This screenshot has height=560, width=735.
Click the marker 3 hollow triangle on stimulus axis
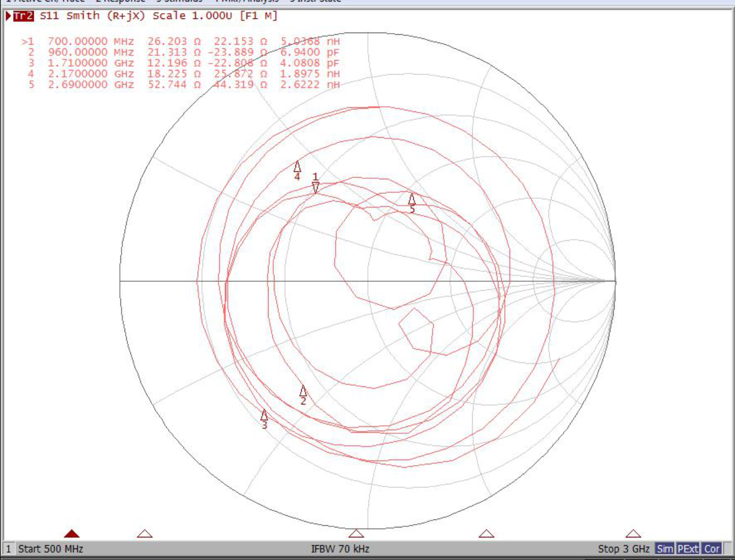356,534
